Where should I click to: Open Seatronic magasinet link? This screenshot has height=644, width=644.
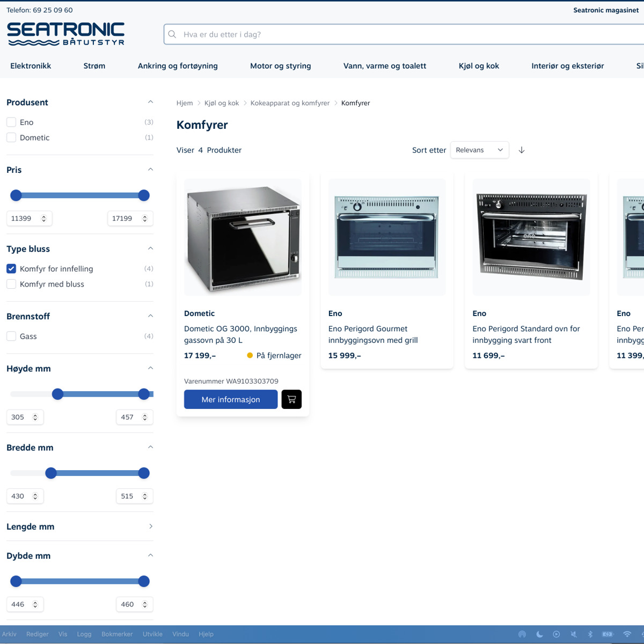tap(606, 10)
